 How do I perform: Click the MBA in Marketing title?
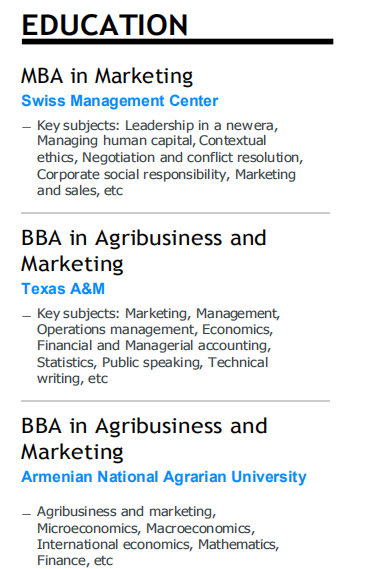[107, 76]
